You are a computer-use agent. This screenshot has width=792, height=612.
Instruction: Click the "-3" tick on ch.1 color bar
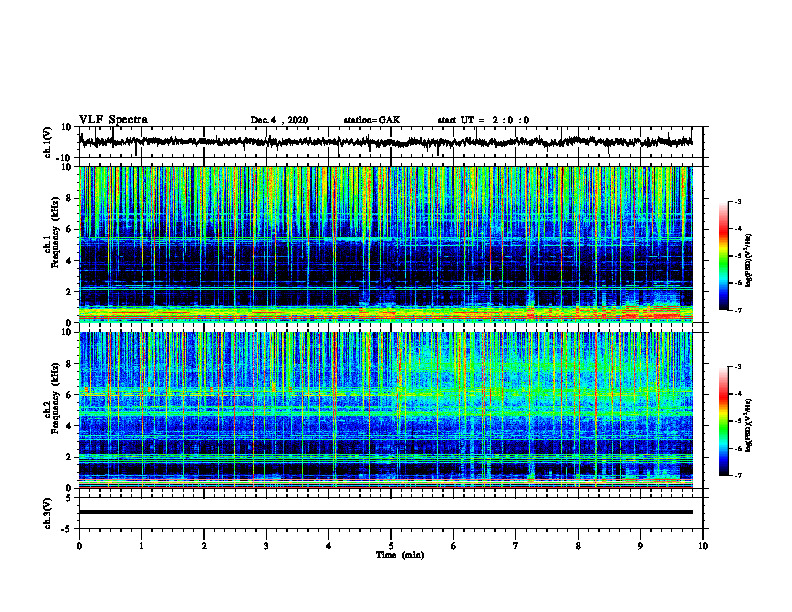[x=737, y=201]
